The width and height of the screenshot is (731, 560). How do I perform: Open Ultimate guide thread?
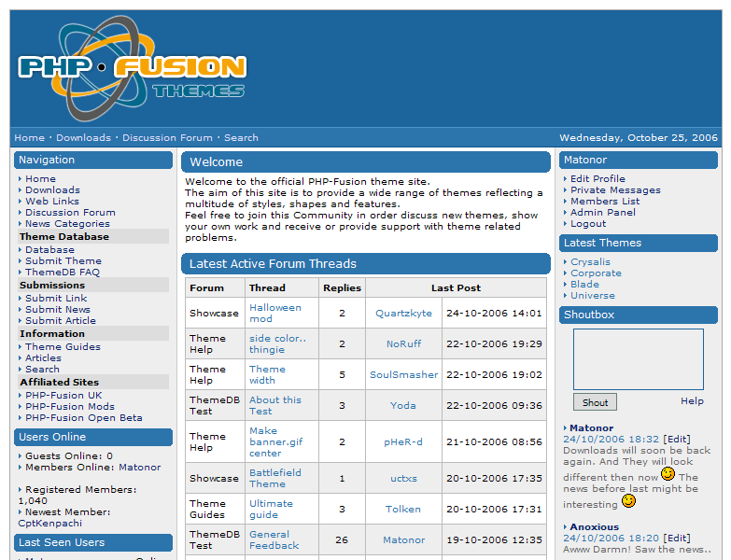[x=271, y=509]
